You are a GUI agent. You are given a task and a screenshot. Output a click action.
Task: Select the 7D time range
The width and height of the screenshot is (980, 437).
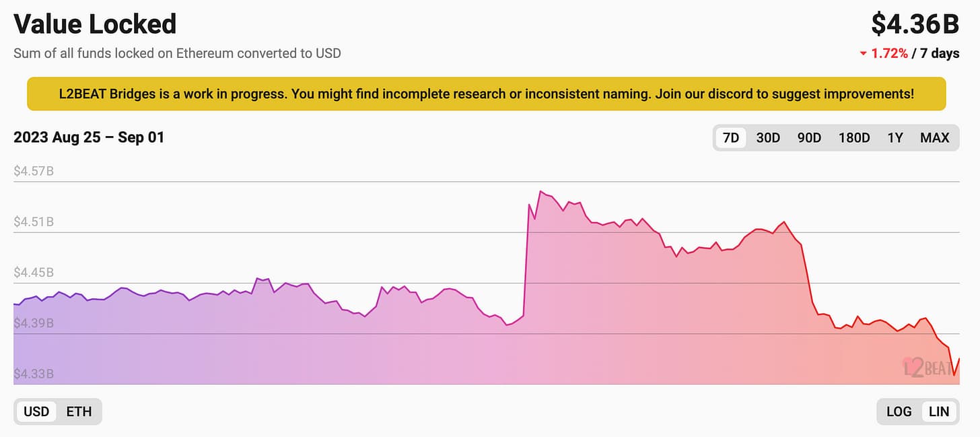730,138
